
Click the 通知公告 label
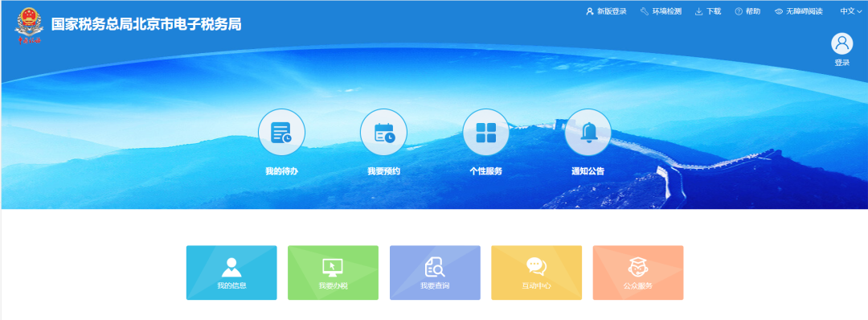tap(588, 171)
